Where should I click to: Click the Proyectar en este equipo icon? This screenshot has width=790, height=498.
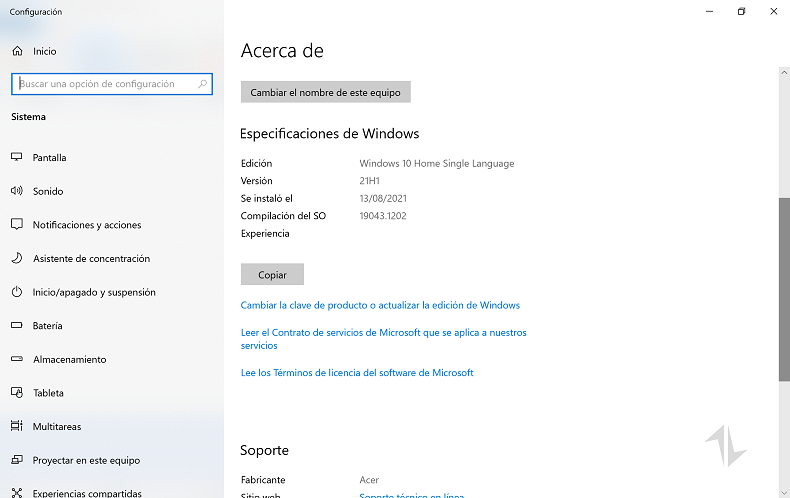point(17,460)
